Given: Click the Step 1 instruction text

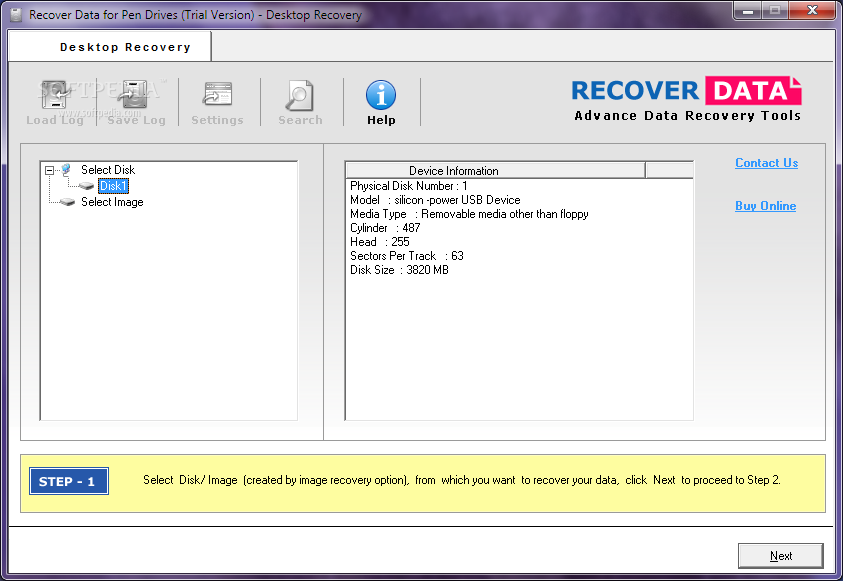Looking at the screenshot, I should 461,480.
